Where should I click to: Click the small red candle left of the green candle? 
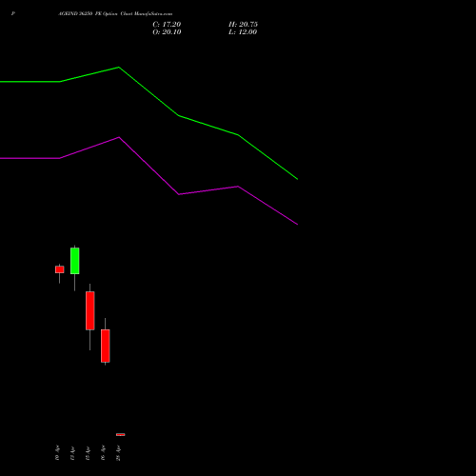[60, 269]
